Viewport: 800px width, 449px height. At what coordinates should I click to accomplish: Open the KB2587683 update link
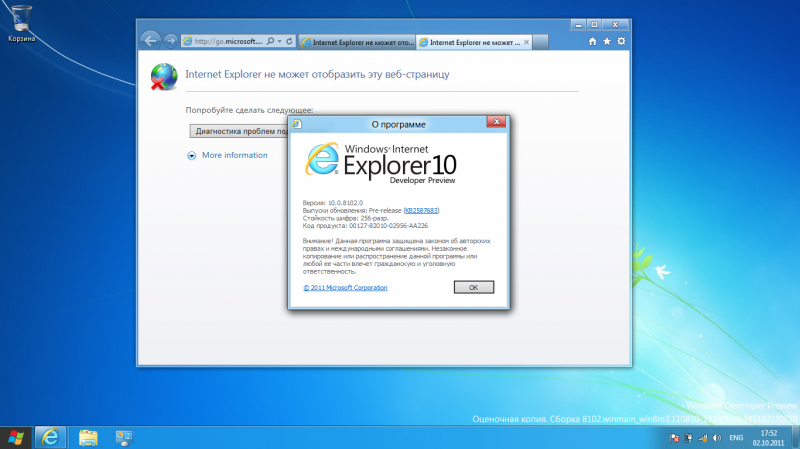click(x=421, y=210)
